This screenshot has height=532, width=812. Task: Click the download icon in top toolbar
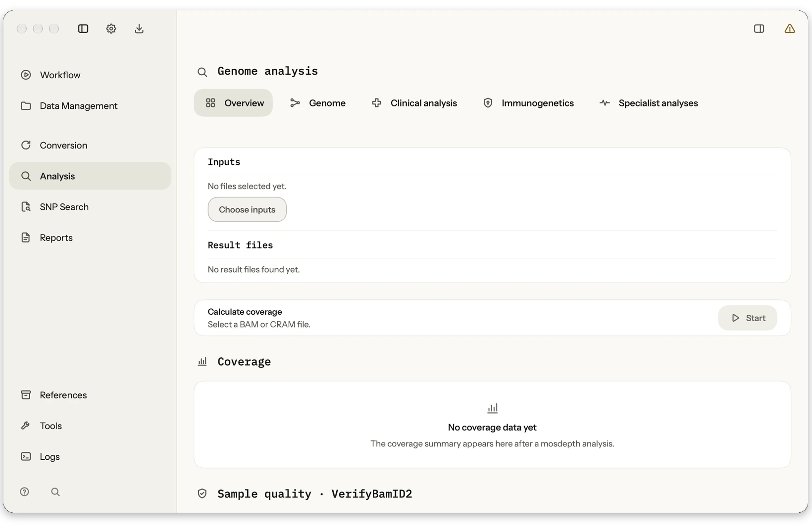coord(139,29)
